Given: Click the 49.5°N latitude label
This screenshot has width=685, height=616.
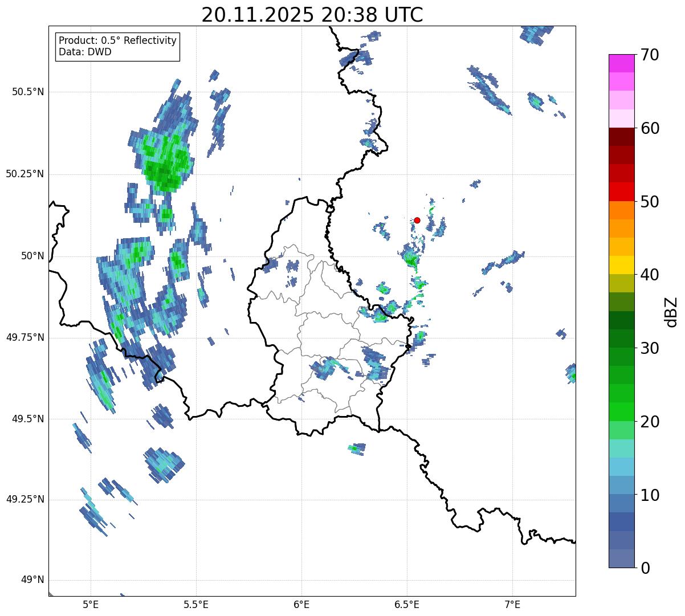Looking at the screenshot, I should tap(28, 419).
